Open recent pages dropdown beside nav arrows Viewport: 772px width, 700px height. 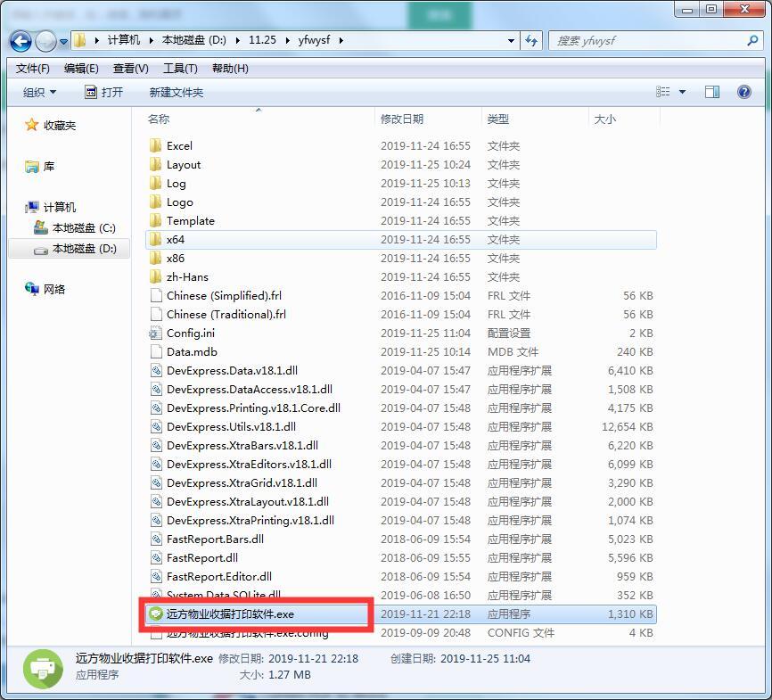[63, 42]
